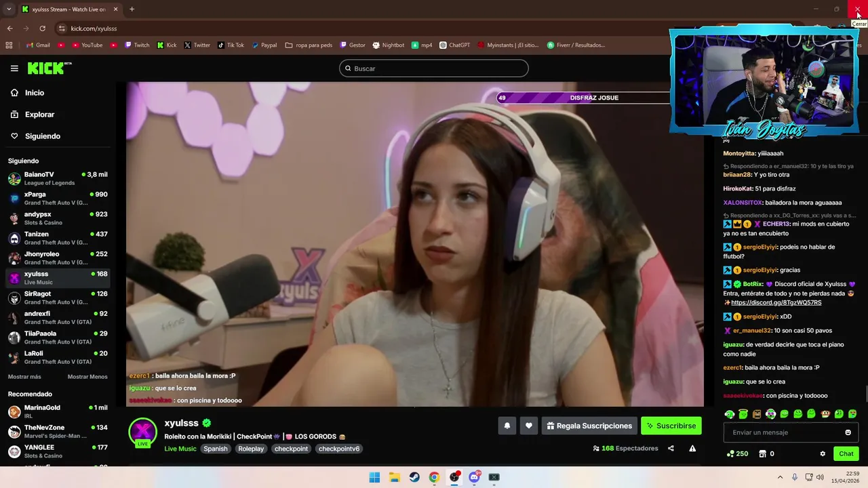Open the discord.gg invite link in chat

point(776,303)
